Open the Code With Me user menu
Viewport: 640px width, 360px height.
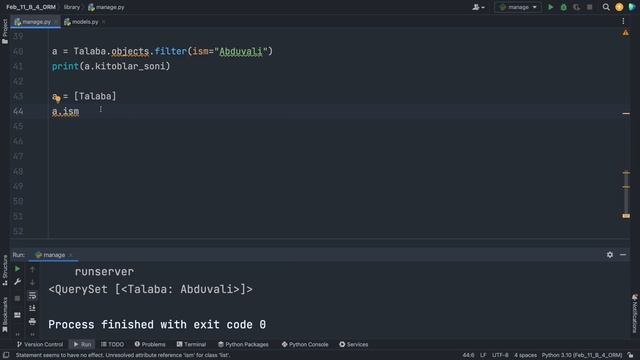click(478, 7)
